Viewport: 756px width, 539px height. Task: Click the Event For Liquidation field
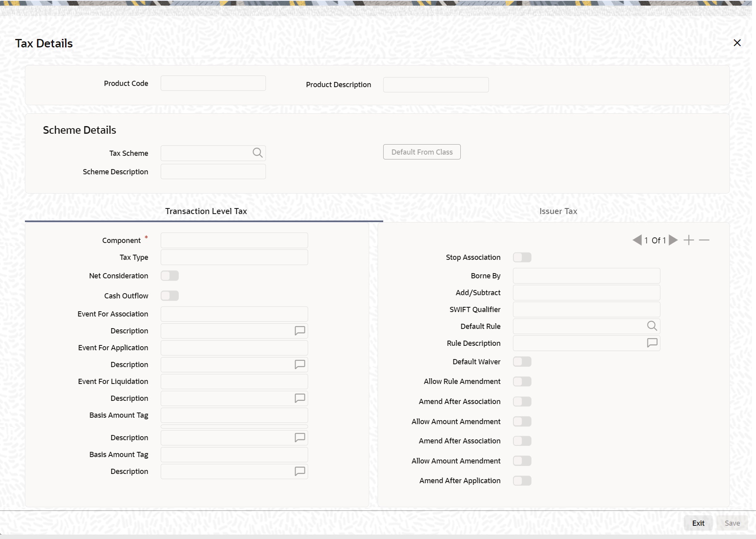coord(234,381)
